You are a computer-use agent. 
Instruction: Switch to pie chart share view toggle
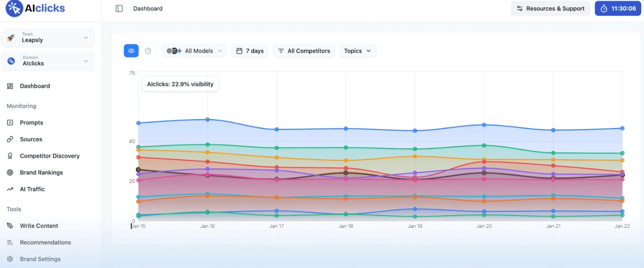[148, 51]
